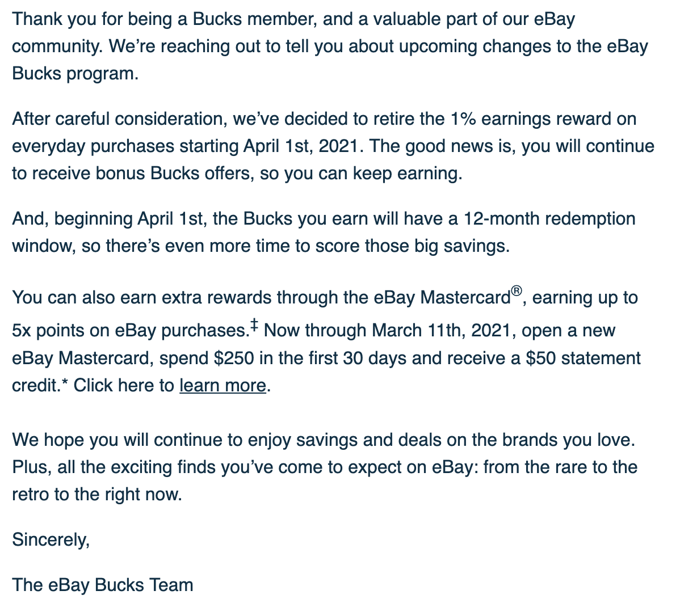Viewport: 680px width, 616px height.
Task: Click the "April 1st, 2021" date
Action: [x=304, y=146]
